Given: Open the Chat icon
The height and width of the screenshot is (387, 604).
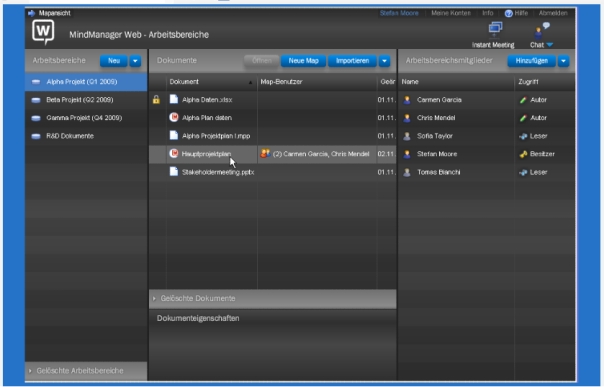Looking at the screenshot, I should (x=541, y=30).
